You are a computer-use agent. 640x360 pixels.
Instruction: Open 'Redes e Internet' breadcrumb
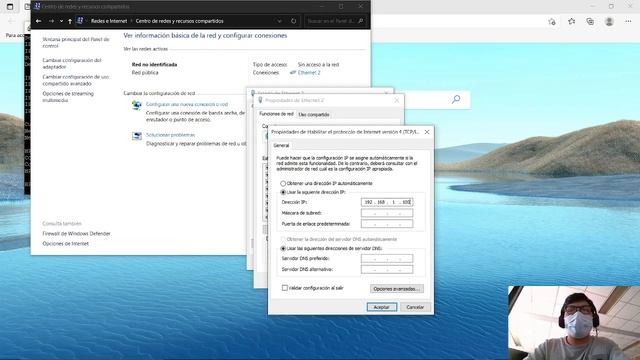pos(109,21)
